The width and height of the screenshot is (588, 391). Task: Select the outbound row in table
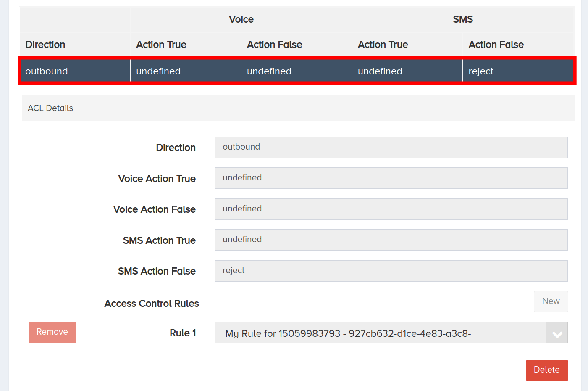tap(297, 71)
